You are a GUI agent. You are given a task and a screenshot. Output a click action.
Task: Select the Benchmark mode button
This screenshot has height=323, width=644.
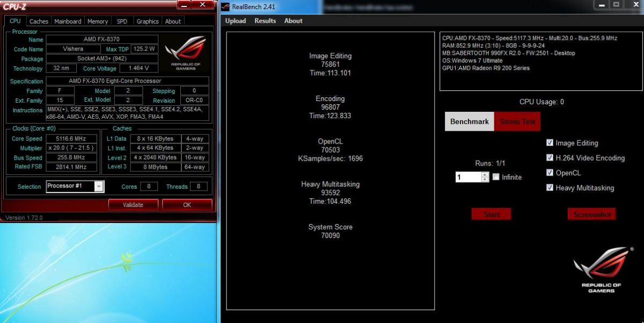click(470, 121)
